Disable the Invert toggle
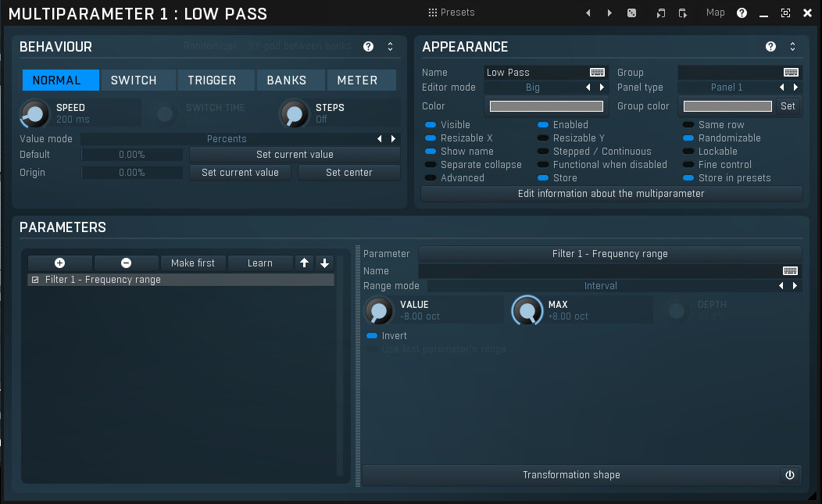The height and width of the screenshot is (504, 822). pos(372,336)
